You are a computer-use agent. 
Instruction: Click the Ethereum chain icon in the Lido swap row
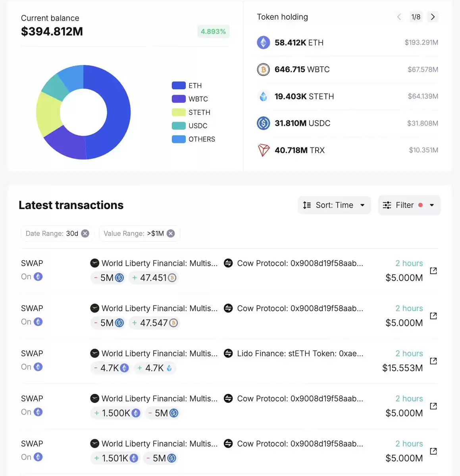tap(38, 367)
